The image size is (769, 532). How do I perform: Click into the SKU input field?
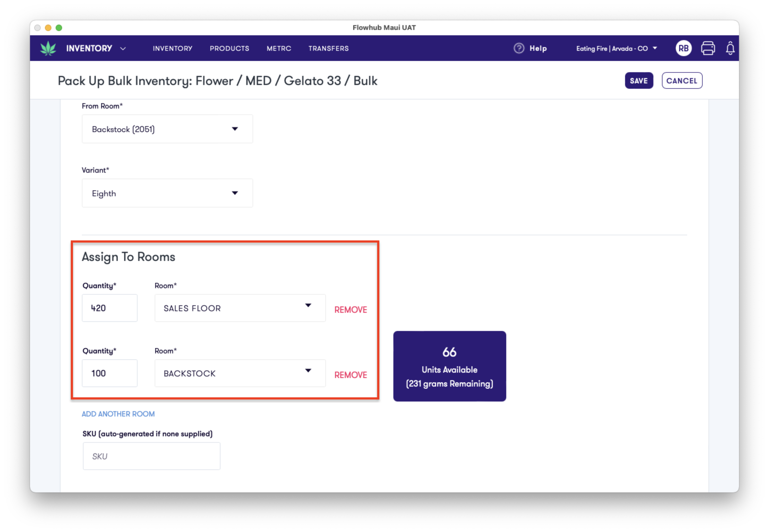(151, 456)
